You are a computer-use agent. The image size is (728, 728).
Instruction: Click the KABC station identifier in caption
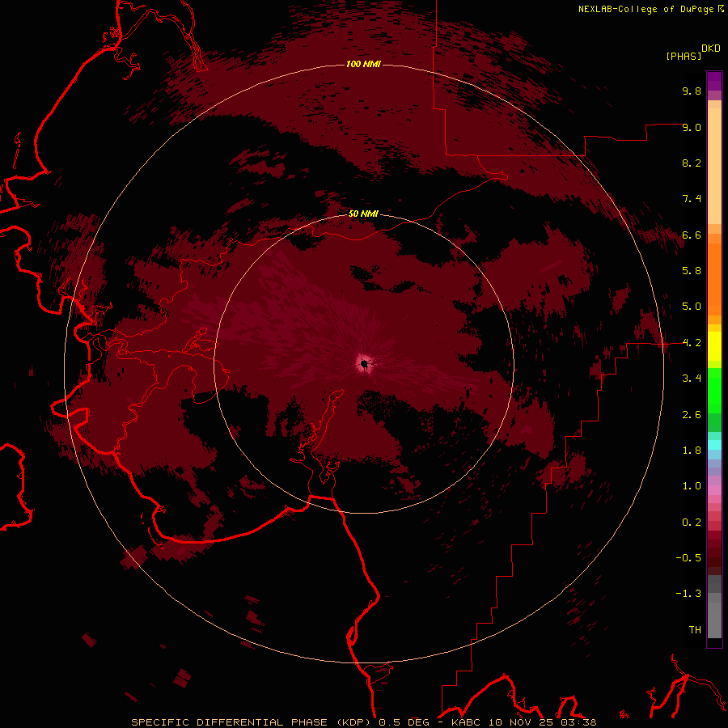point(467,722)
